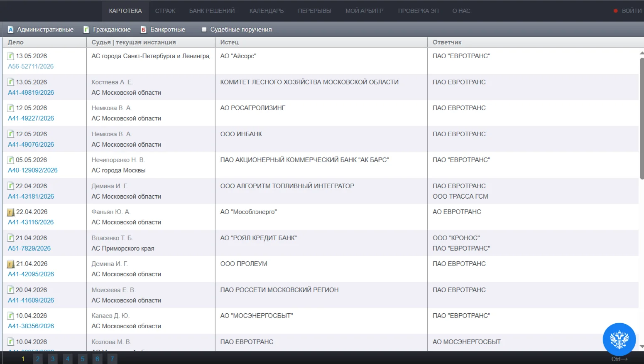Click the document icon for case A41-49076/2026
The width and height of the screenshot is (644, 364).
11,134
